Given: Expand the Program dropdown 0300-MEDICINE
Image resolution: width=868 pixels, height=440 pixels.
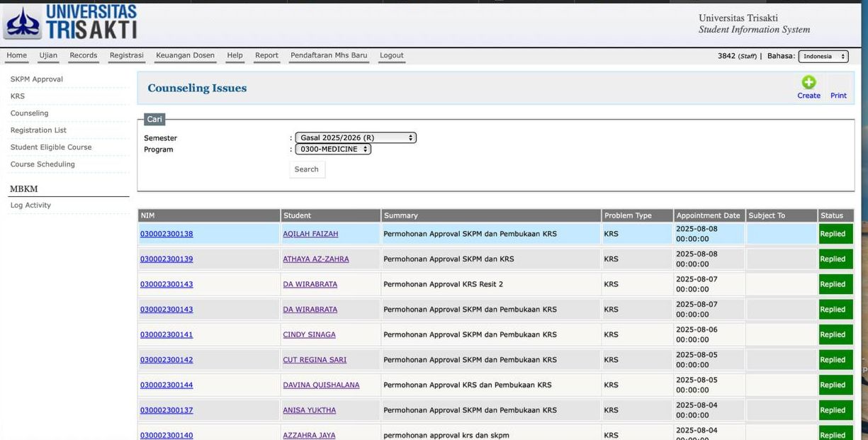Looking at the screenshot, I should [x=333, y=150].
